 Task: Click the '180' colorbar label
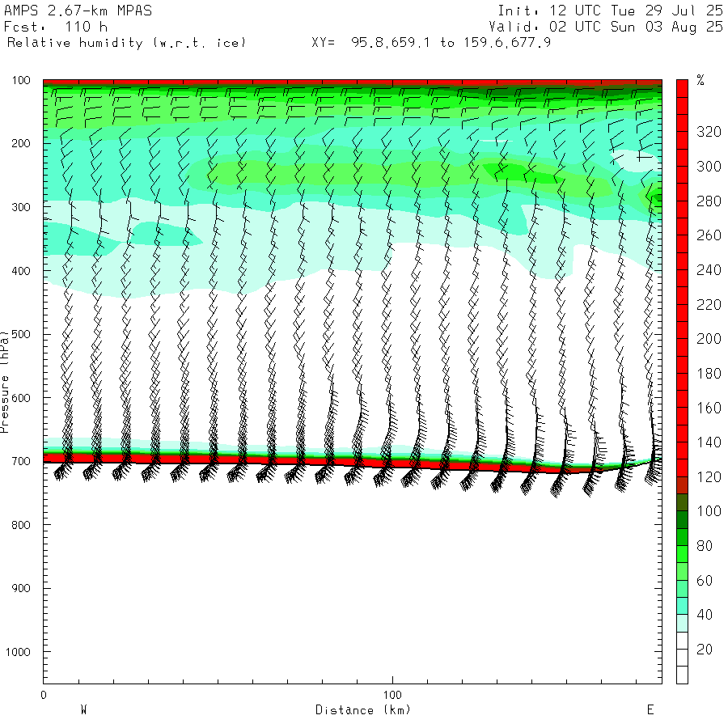[x=709, y=373]
